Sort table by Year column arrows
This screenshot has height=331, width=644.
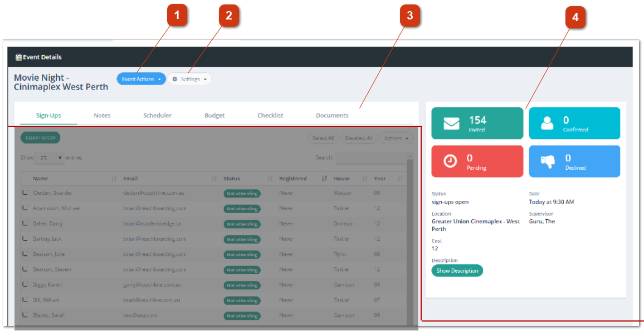400,179
